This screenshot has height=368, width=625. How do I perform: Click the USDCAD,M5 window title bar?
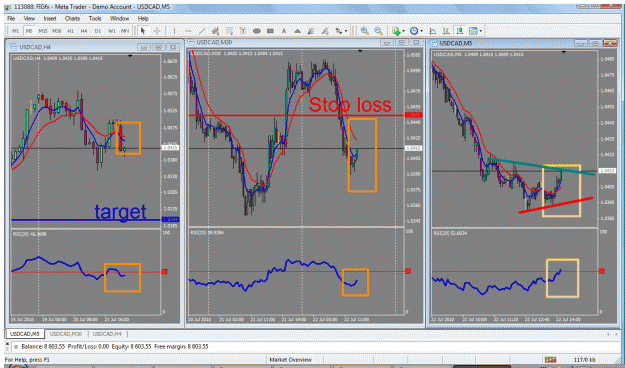[x=523, y=43]
